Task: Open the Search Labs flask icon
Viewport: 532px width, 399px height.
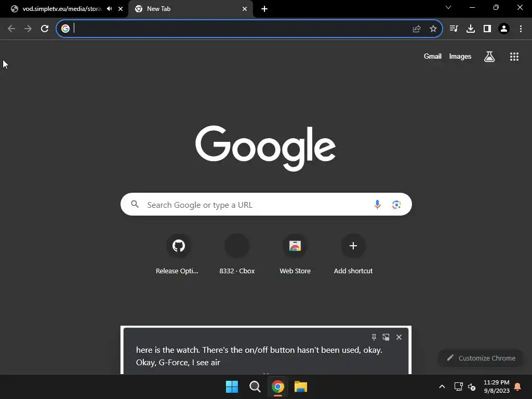Action: [x=489, y=56]
